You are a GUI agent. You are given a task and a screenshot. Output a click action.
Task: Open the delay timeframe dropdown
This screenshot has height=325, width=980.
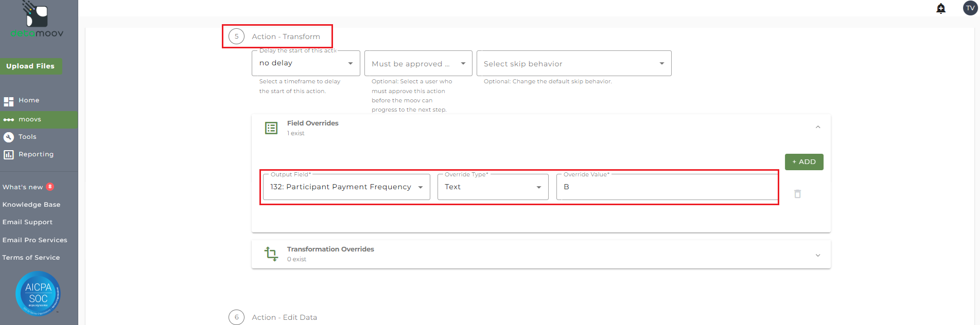click(305, 63)
